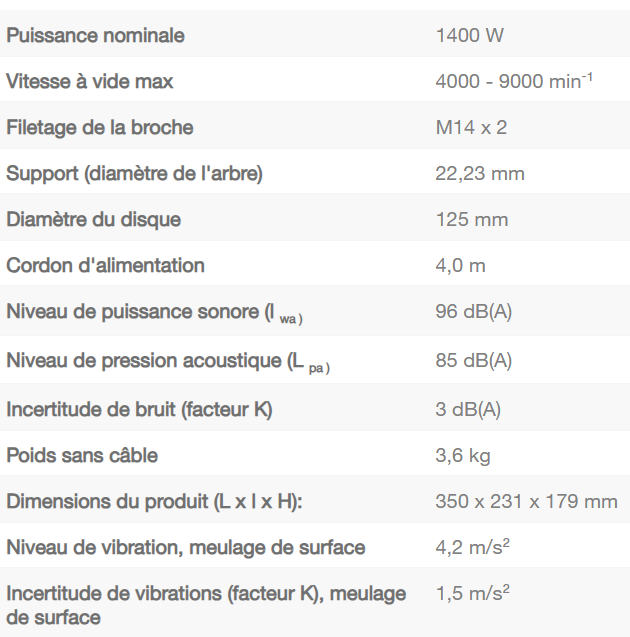Screen dimensions: 630x637
Task: Click the "Incertitude de bruit (facteur K)" label
Action: pyautogui.click(x=140, y=410)
